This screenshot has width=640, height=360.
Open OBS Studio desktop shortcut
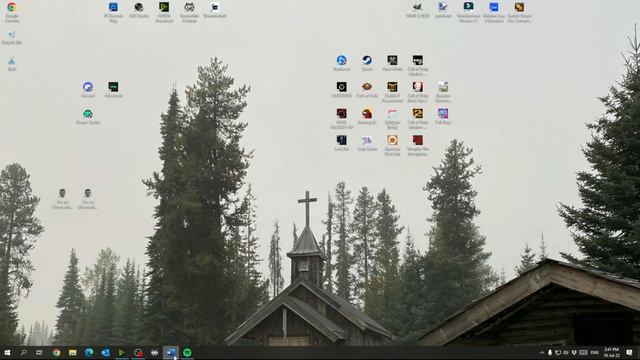click(139, 10)
